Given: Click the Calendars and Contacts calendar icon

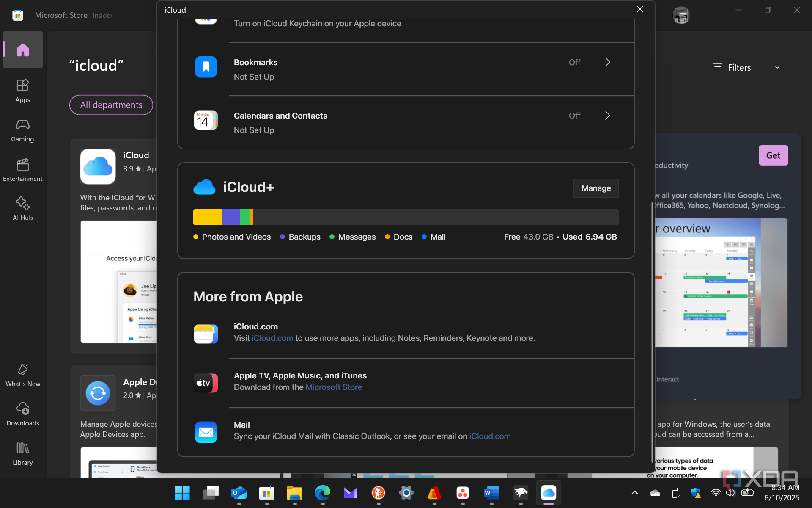Looking at the screenshot, I should [206, 120].
